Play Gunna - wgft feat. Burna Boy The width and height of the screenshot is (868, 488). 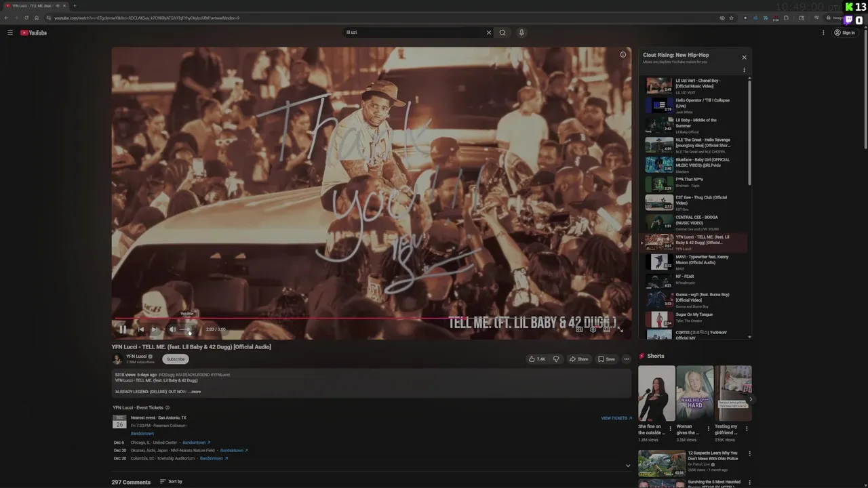[x=693, y=300]
